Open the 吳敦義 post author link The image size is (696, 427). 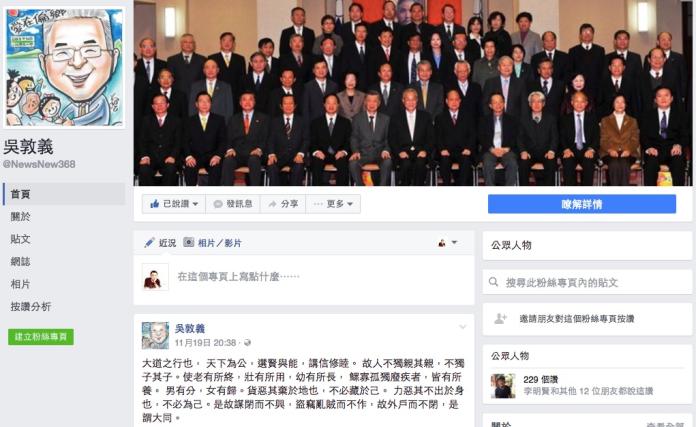tap(190, 328)
